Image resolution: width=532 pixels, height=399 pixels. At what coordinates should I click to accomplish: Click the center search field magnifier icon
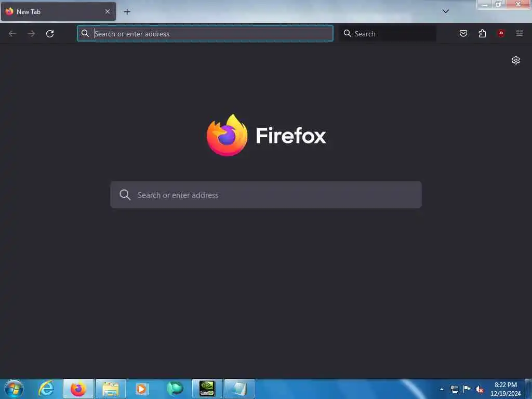pyautogui.click(x=125, y=195)
